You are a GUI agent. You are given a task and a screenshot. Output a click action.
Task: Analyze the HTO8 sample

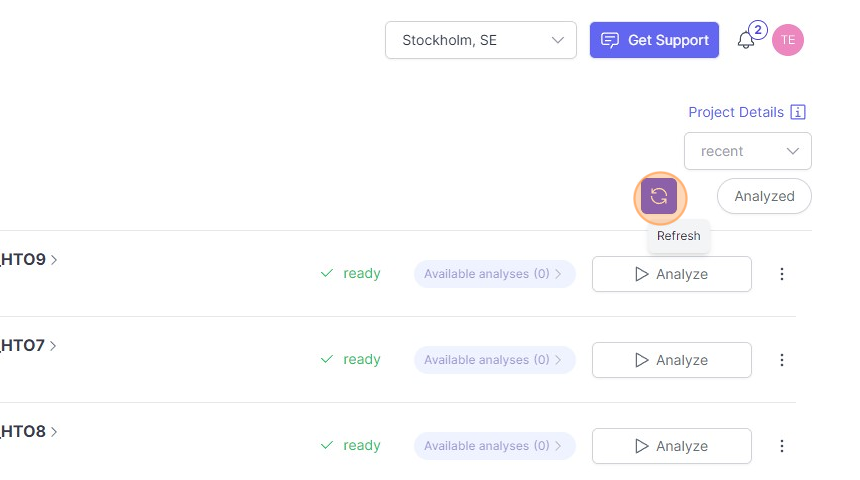[671, 446]
